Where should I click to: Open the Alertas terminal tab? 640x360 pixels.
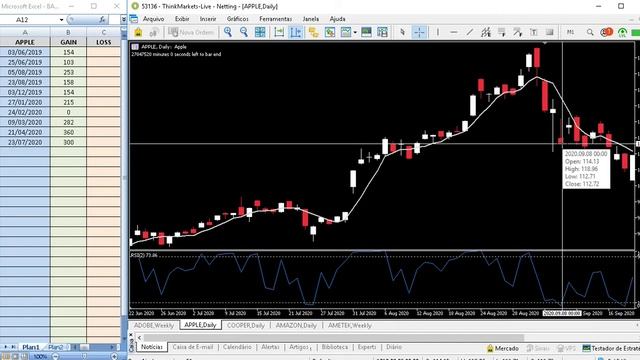(x=270, y=347)
